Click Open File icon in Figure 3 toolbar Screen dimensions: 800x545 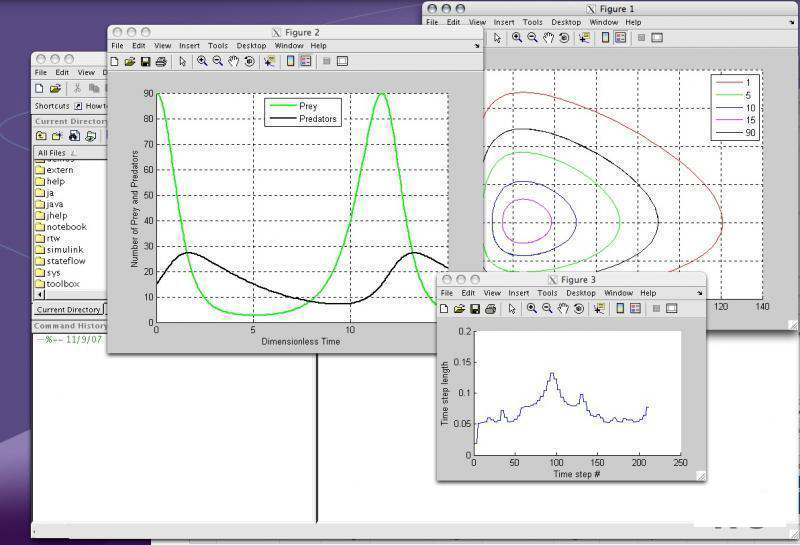click(459, 309)
